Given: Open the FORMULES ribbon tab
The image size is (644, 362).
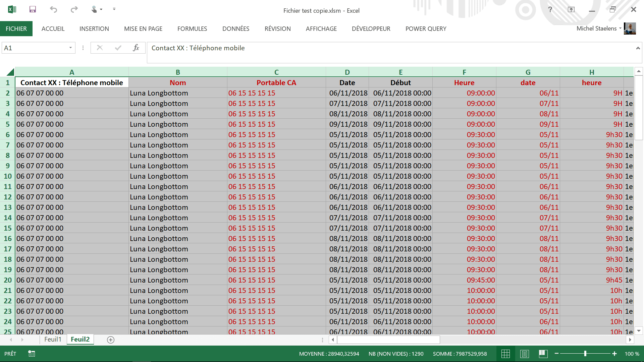Looking at the screenshot, I should coord(192,29).
